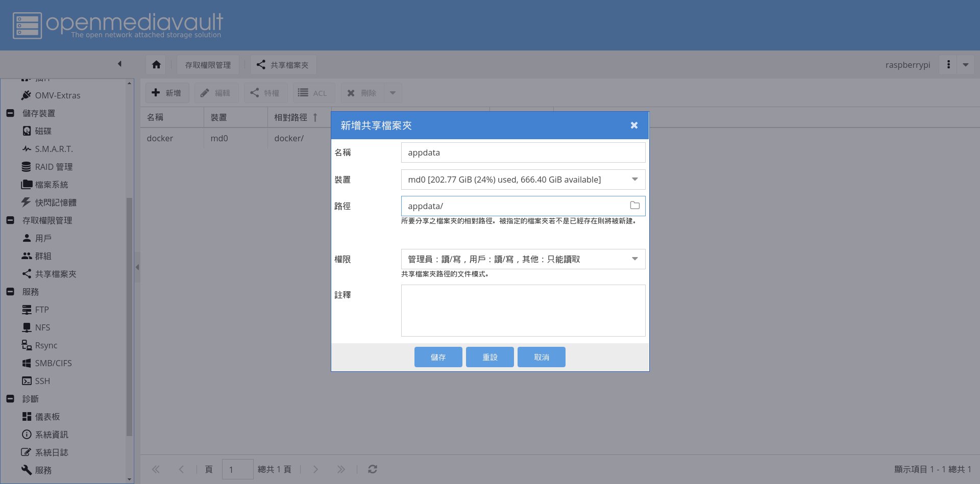
Task: Open RAID 管理 in the sidebar
Action: [54, 167]
